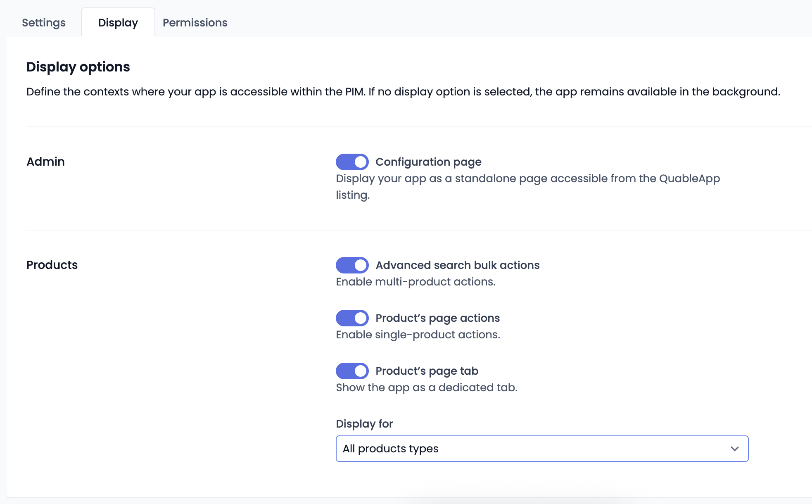812x504 pixels.
Task: Click the Enable single-product actions description
Action: 418,335
